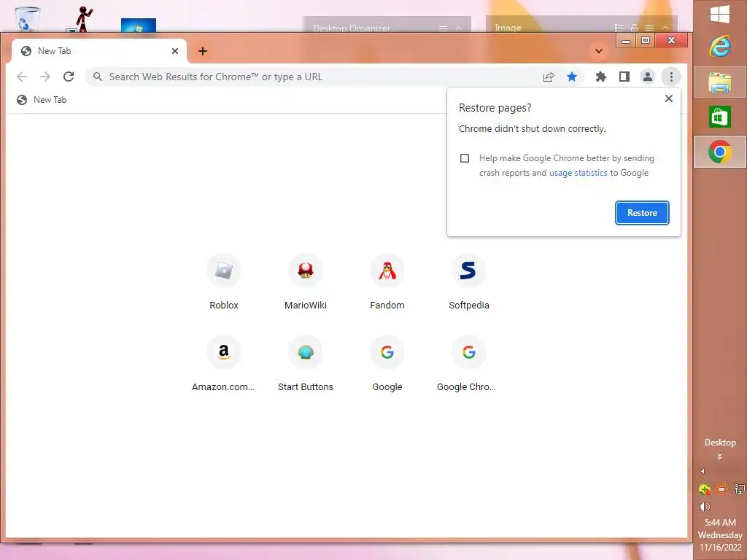Open Desktop Organizer fence menu lines
Screen dimensions: 747x560
point(443,28)
